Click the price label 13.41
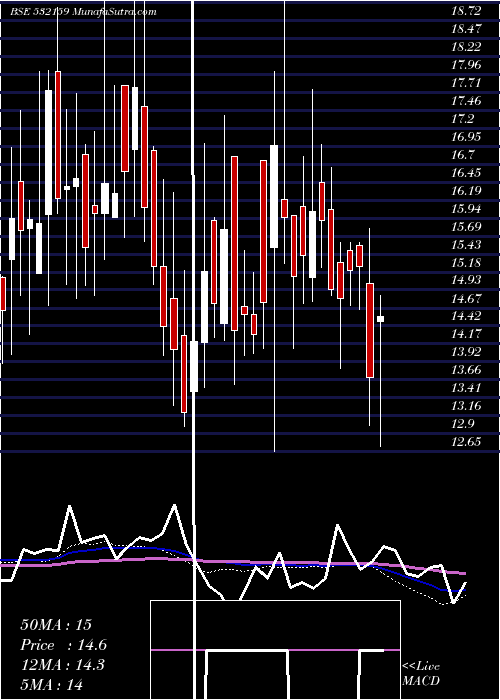Viewport: 500px width, 700px height. click(467, 388)
